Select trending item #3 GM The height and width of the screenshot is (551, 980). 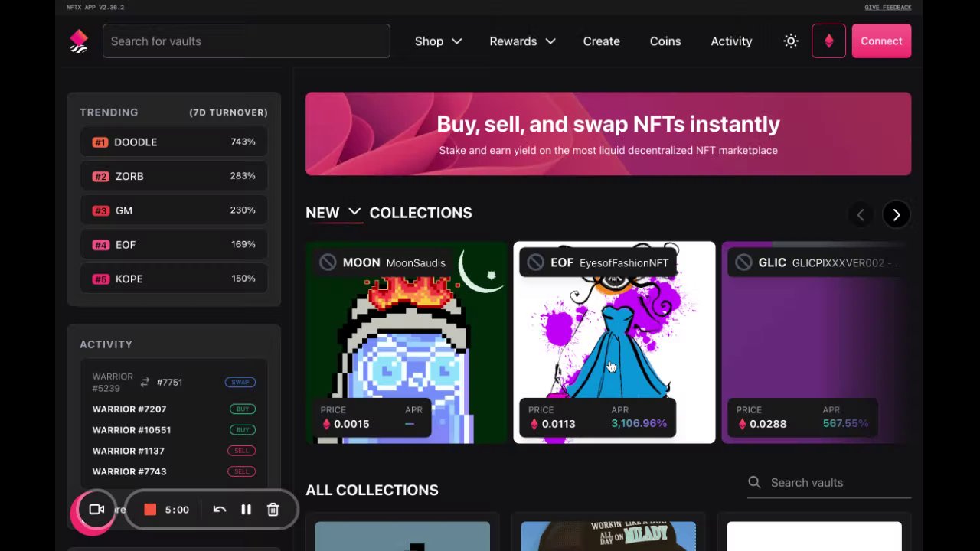(174, 210)
